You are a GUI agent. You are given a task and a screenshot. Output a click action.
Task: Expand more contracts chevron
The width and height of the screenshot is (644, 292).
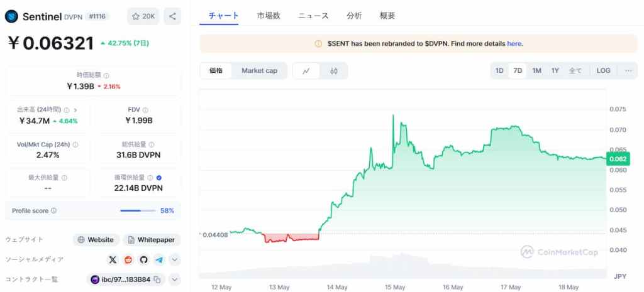coord(175,279)
